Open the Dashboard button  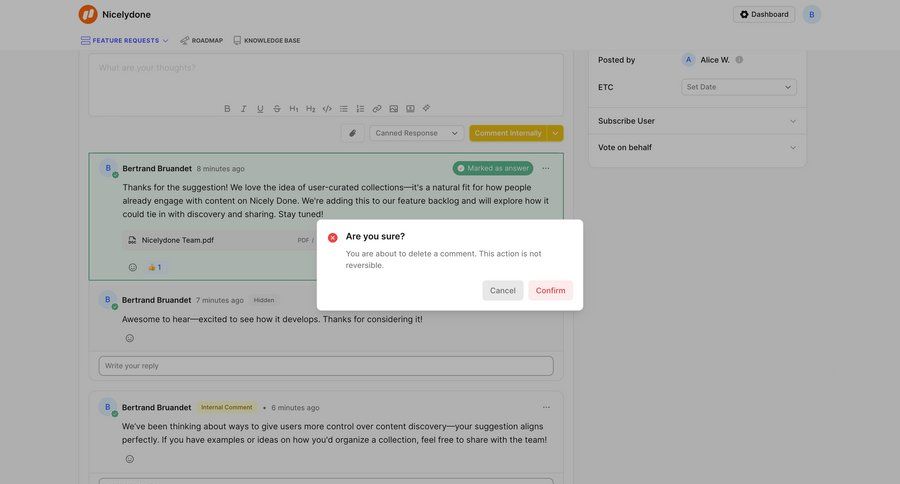[763, 14]
